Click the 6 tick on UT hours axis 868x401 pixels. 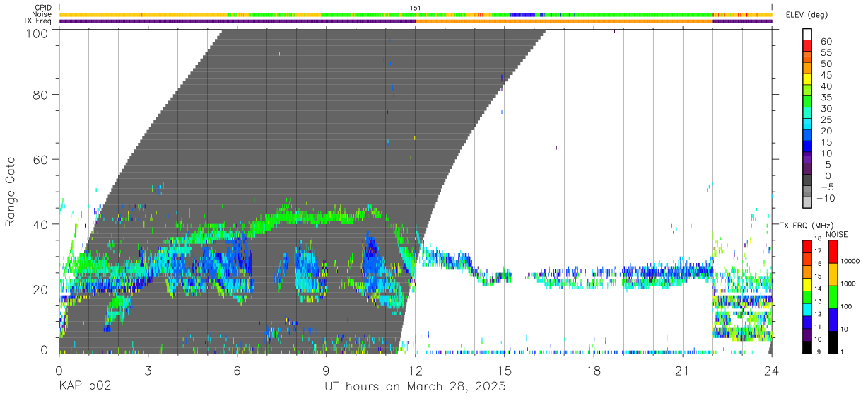click(x=237, y=370)
